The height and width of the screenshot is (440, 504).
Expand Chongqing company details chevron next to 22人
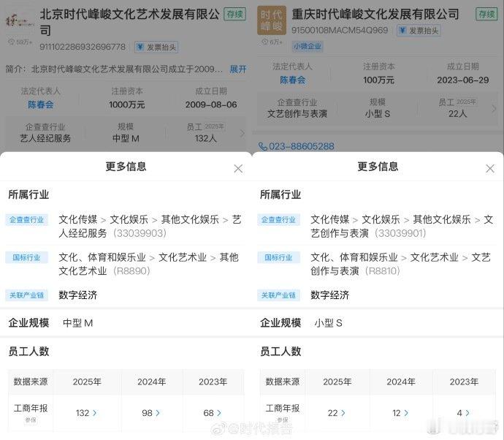[x=494, y=109]
